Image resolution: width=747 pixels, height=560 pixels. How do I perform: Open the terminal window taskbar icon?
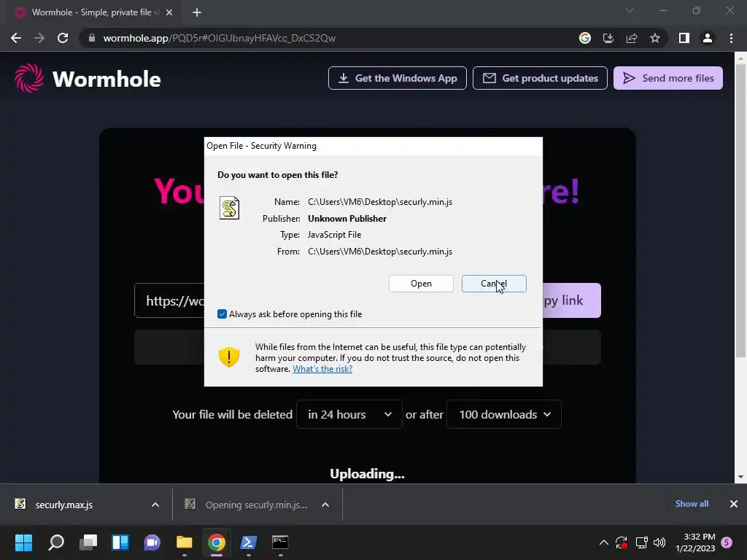click(280, 542)
